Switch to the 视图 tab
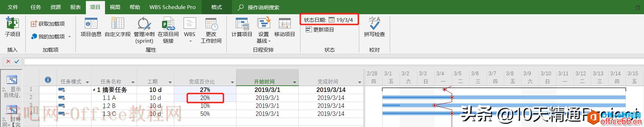644x127 pixels. [x=115, y=7]
